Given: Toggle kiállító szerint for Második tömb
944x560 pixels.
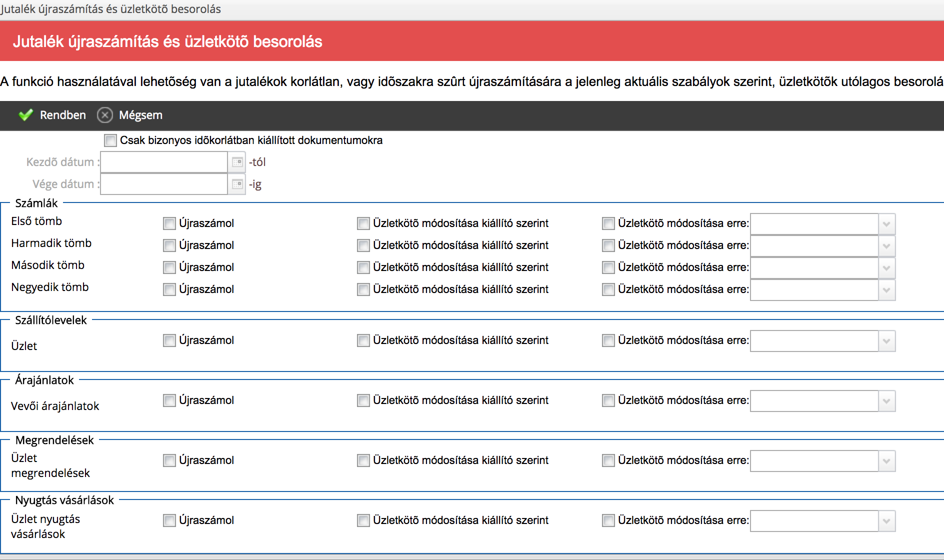Looking at the screenshot, I should click(363, 267).
